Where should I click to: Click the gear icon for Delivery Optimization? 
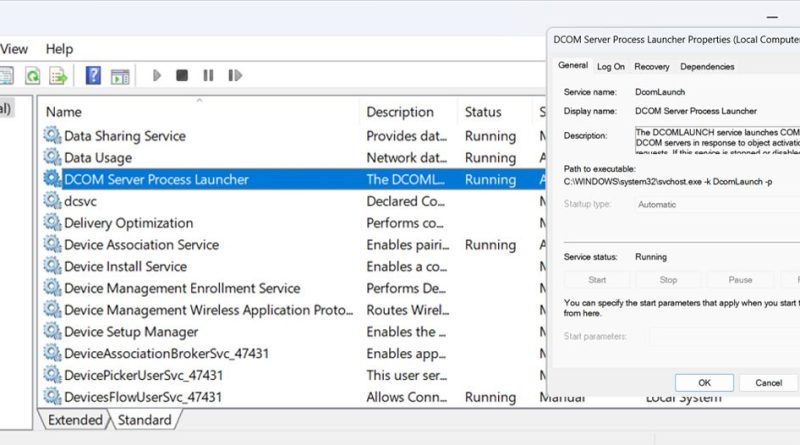tap(52, 222)
